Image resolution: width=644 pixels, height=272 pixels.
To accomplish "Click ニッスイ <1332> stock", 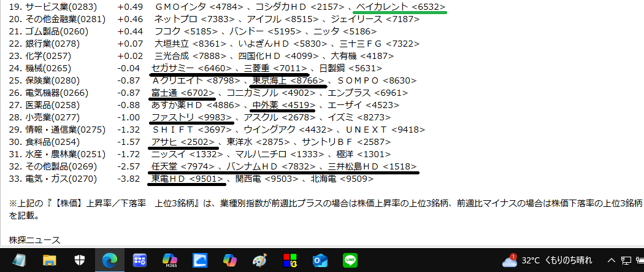I will 187,155.
